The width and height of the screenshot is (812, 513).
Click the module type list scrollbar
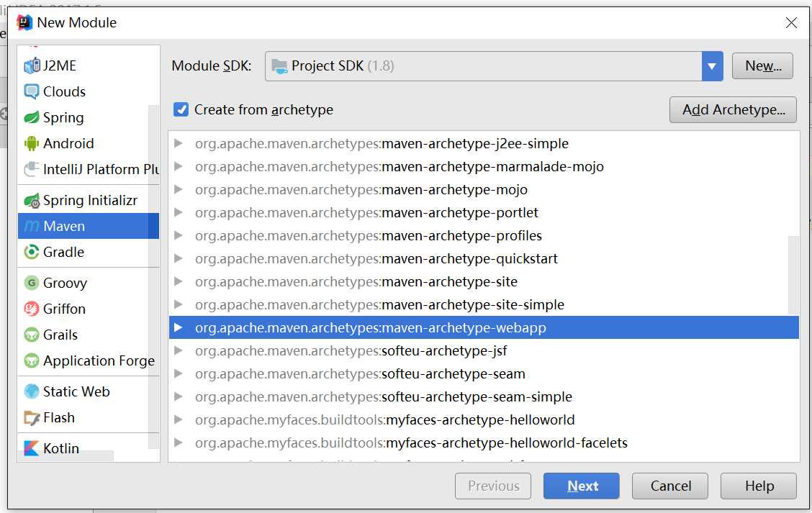(x=153, y=276)
